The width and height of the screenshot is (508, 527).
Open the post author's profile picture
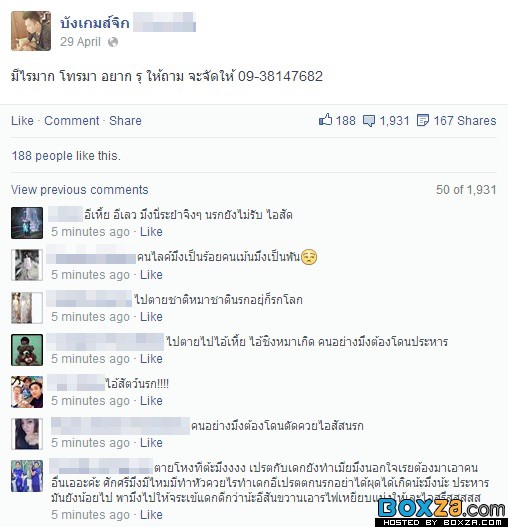(x=31, y=31)
